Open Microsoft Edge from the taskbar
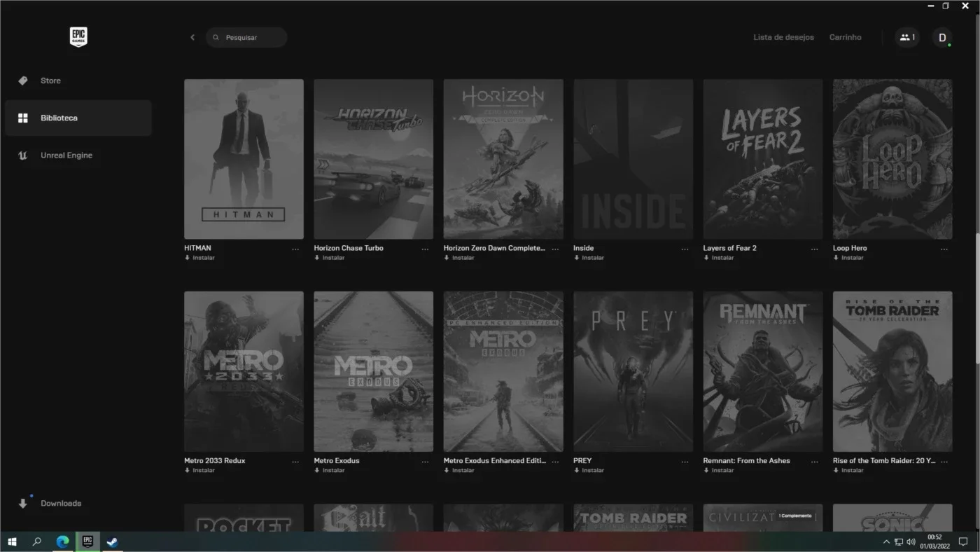980x552 pixels. [62, 541]
